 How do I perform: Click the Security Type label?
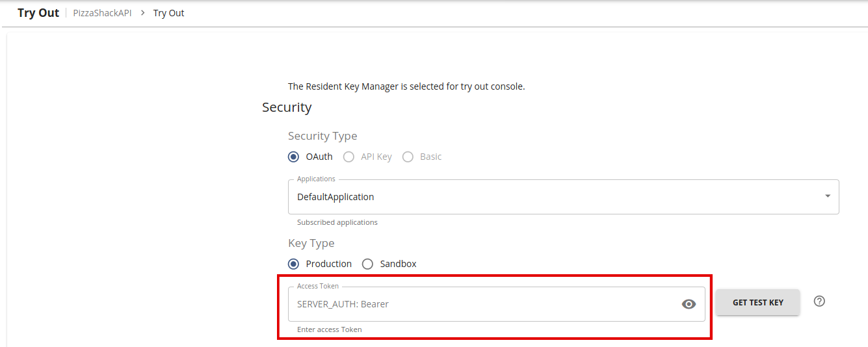coord(322,136)
